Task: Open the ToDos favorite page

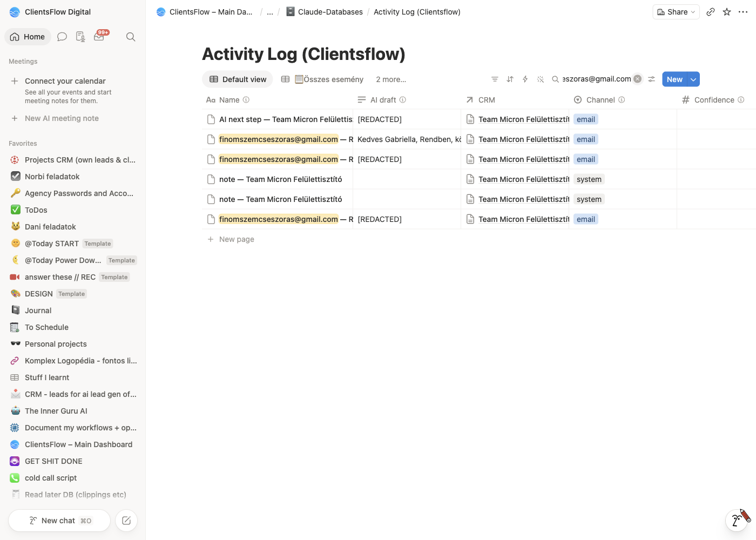Action: tap(73, 210)
